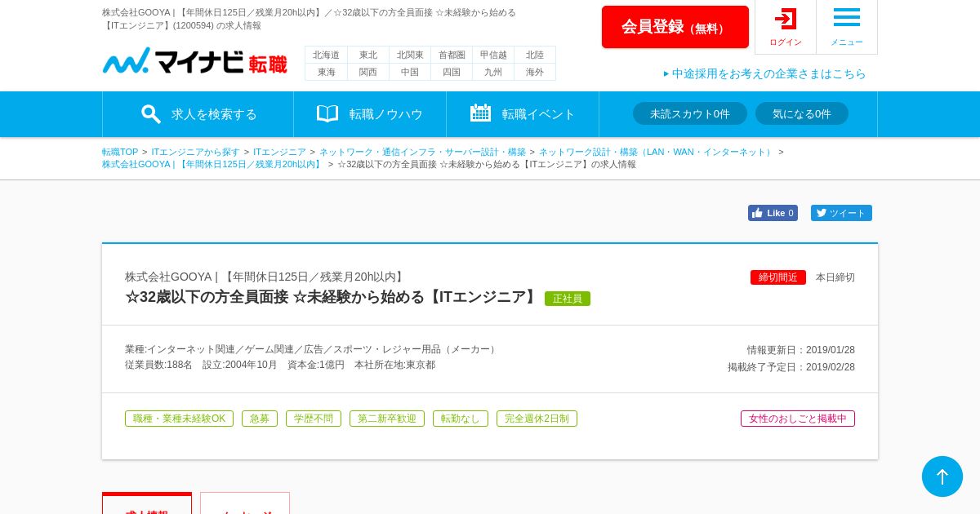Select 北海道 region link

point(327,55)
